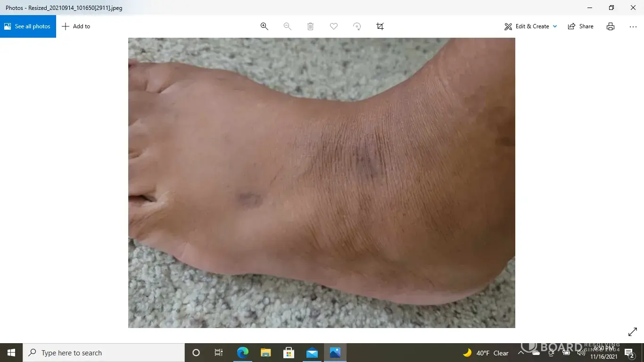Print the photo using printer icon

coord(611,26)
